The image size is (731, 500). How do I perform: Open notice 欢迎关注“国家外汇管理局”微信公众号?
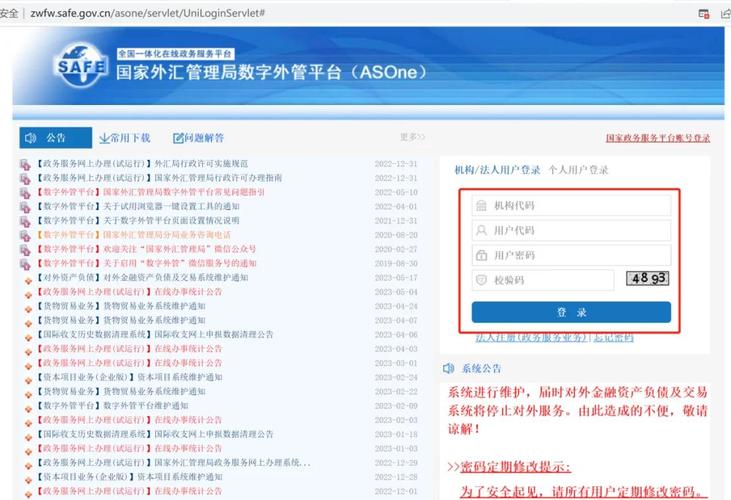coord(179,249)
